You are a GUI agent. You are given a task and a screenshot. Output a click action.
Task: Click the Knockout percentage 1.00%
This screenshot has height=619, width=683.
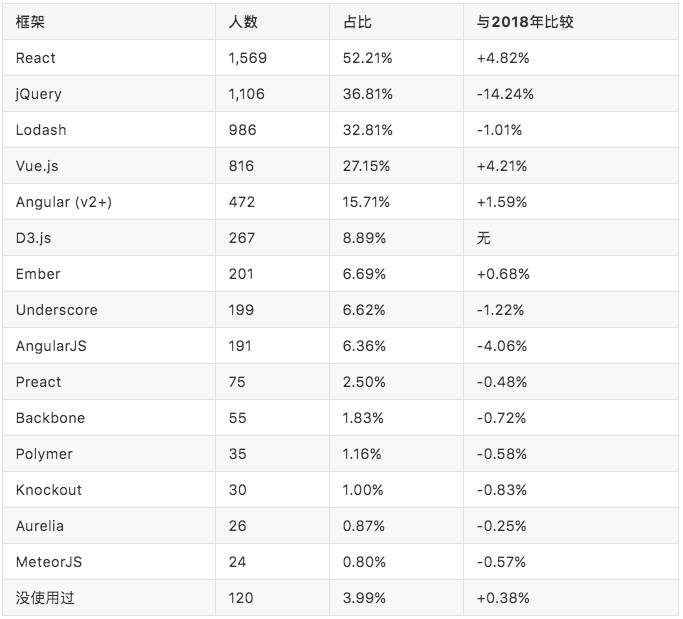[x=363, y=490]
